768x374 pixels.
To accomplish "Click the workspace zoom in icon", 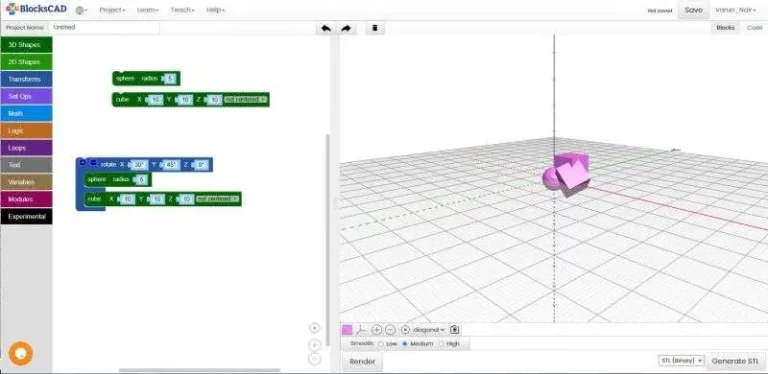I will (314, 345).
